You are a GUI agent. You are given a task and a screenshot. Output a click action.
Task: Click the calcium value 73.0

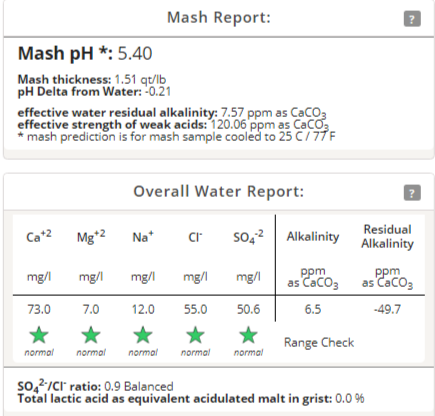click(x=39, y=309)
